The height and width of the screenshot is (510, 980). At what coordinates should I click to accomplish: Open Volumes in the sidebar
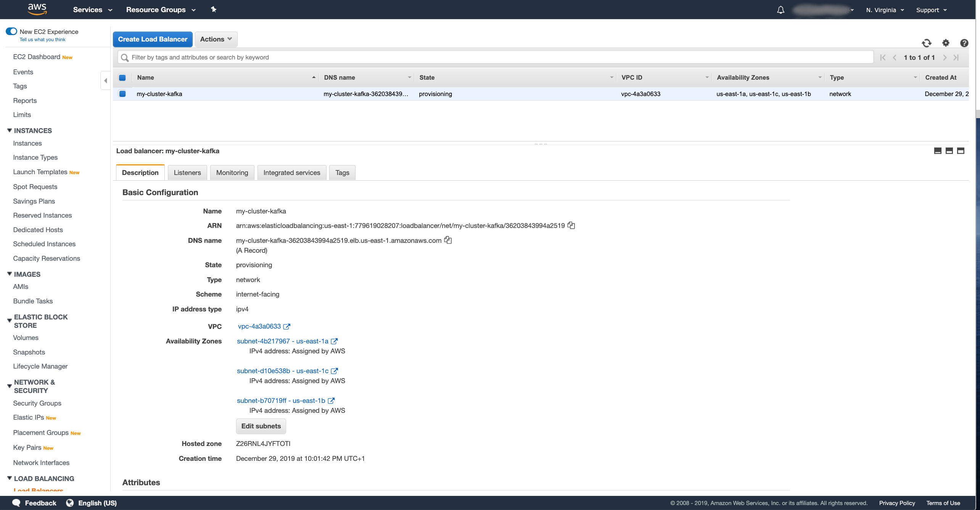(x=26, y=338)
